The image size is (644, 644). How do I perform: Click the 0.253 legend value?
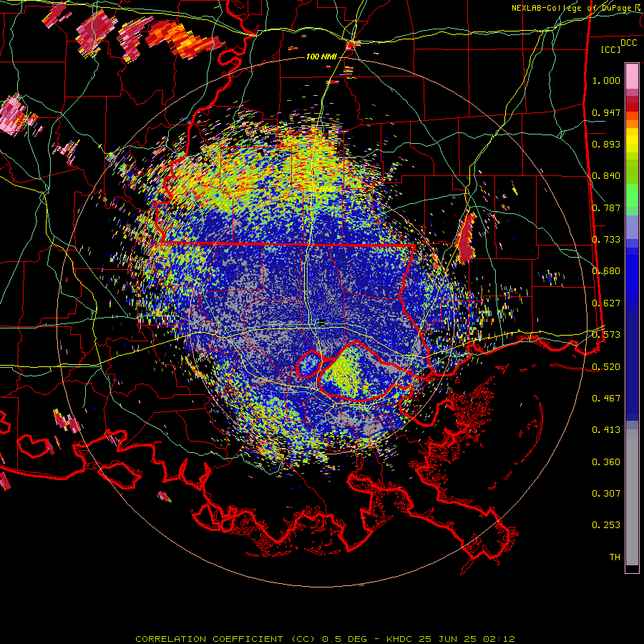pos(606,525)
